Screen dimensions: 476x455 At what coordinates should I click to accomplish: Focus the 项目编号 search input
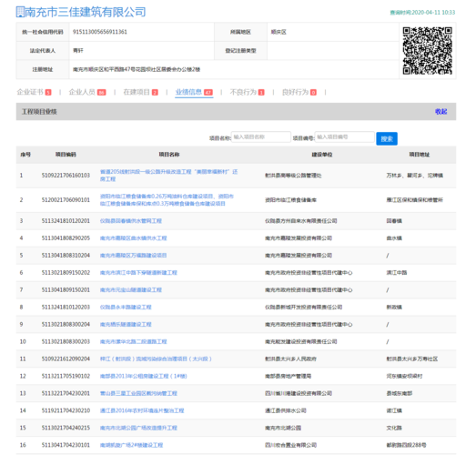(x=344, y=136)
